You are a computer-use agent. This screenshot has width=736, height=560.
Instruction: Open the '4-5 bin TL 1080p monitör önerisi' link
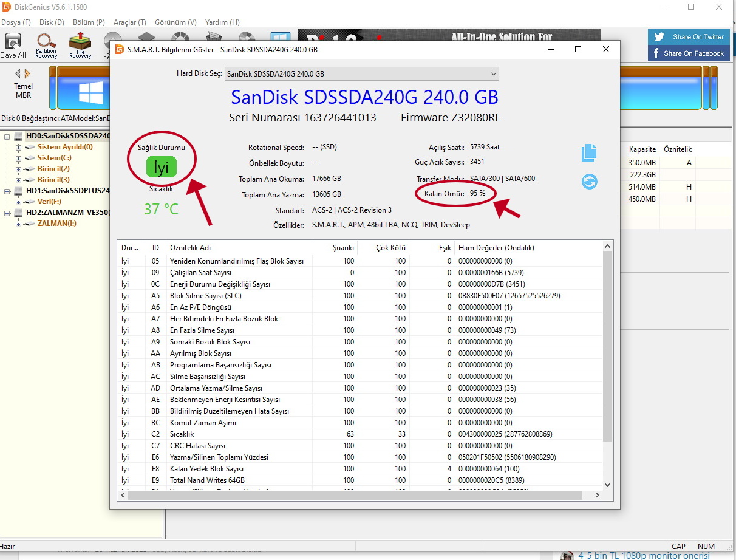point(644,556)
